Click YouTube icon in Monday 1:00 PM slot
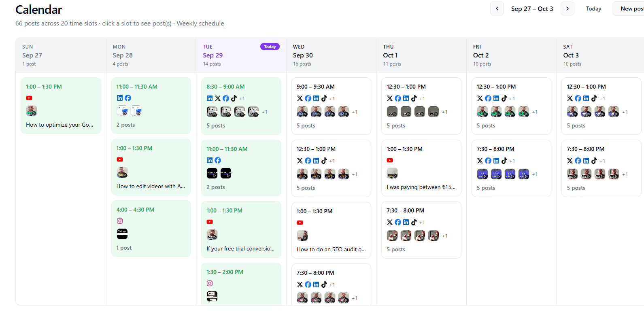This screenshot has width=644, height=312. click(x=120, y=159)
